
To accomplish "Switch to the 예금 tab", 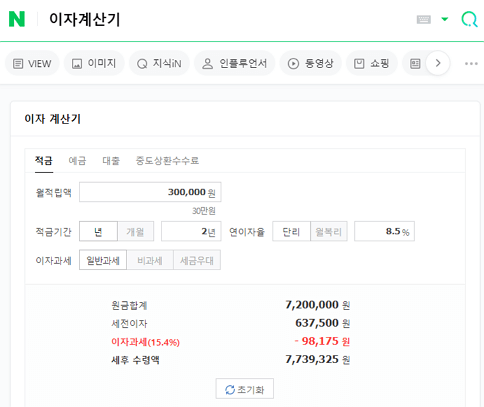I will [77, 161].
